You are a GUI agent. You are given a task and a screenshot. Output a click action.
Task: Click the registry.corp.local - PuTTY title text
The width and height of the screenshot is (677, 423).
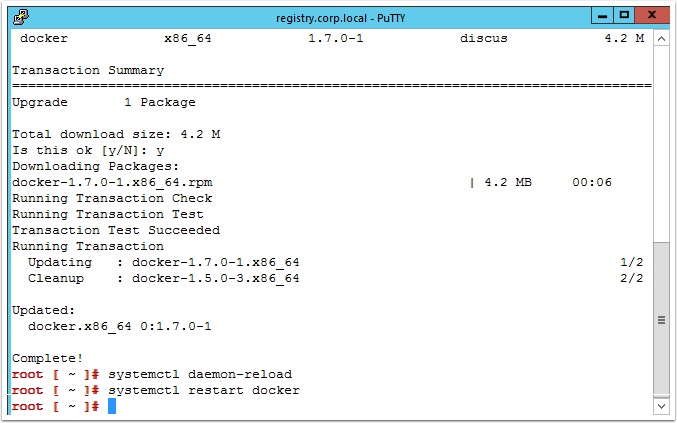340,18
